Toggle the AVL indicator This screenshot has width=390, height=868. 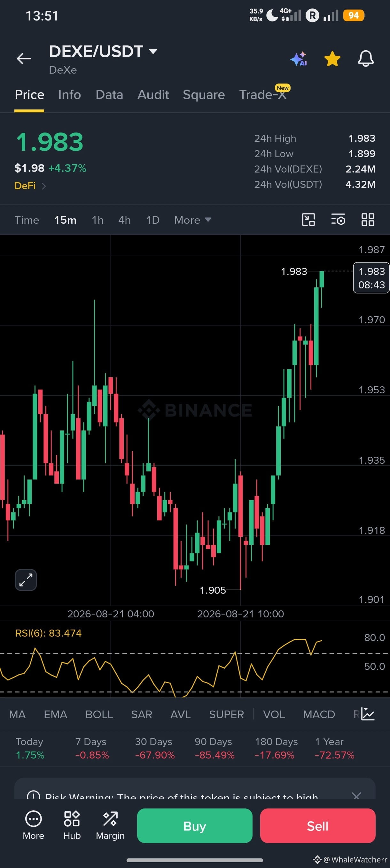(181, 714)
